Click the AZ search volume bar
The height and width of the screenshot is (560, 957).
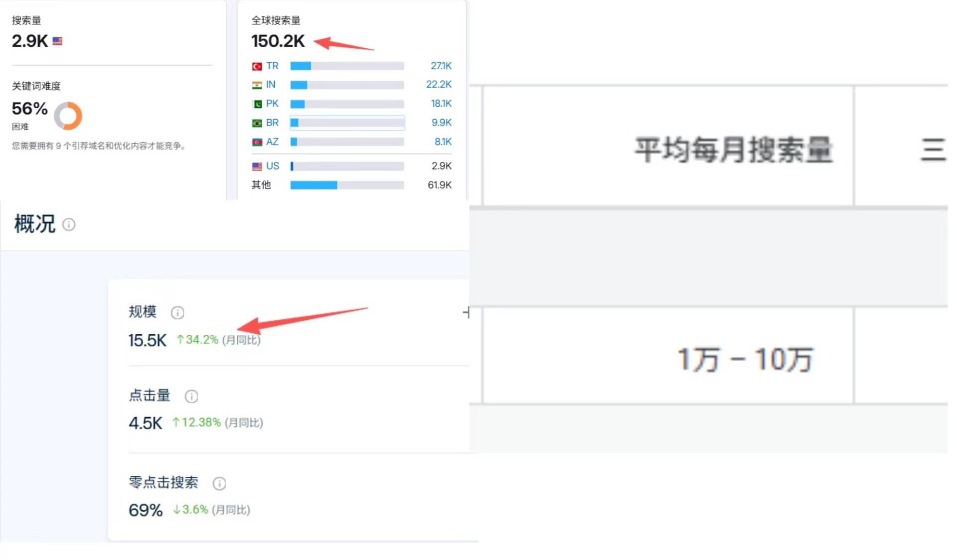click(347, 142)
